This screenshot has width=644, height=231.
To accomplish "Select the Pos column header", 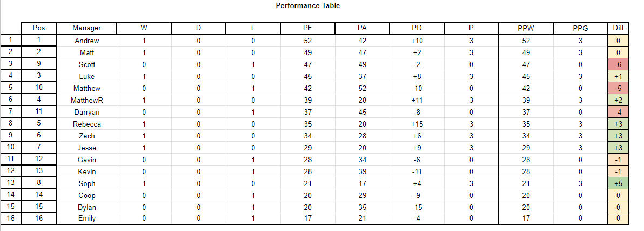I will click(x=38, y=28).
